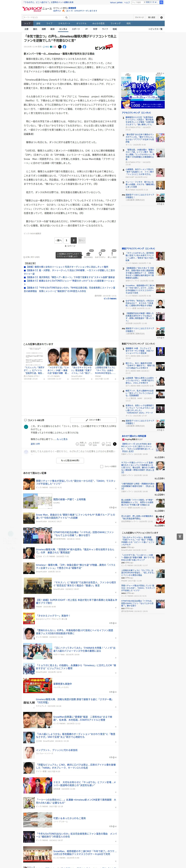Go to page 1 of article
This screenshot has height=868, width=186.
pyautogui.click(x=66, y=241)
